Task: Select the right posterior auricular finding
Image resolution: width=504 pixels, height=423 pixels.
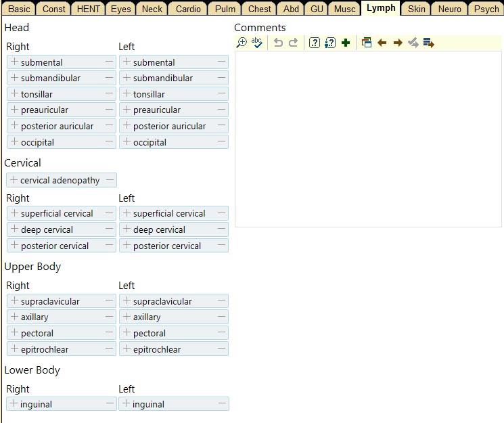Action: click(57, 126)
